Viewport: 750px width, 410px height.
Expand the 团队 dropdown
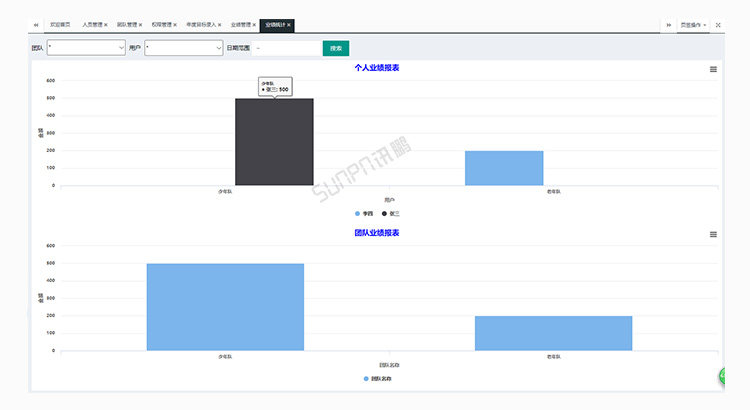coord(86,47)
